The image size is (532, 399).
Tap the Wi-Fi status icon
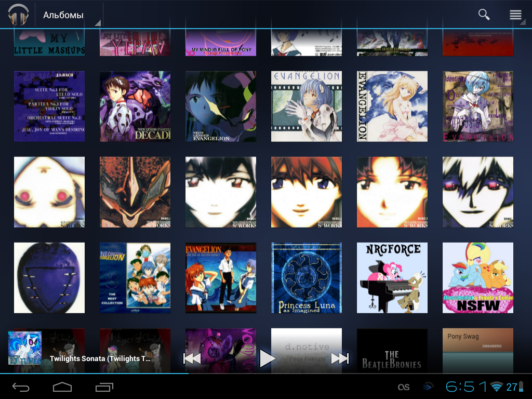[x=497, y=387]
